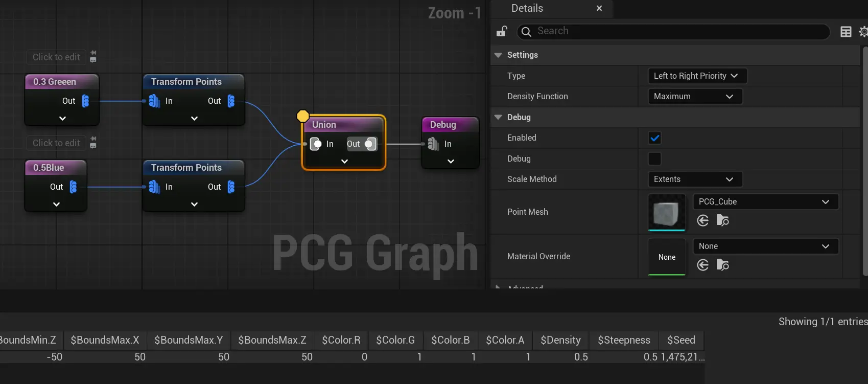Click the In pin on Debug node

tap(433, 144)
